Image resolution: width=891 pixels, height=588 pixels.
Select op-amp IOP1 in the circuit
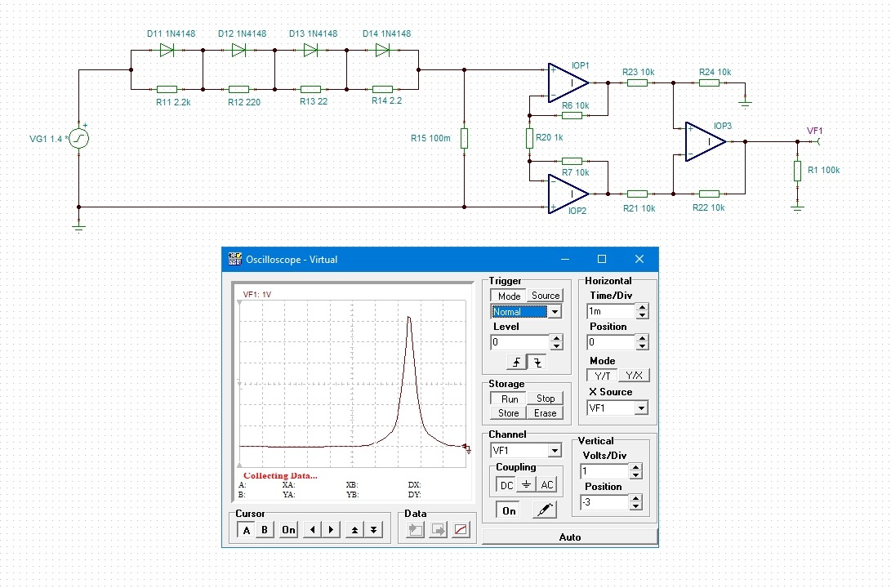click(568, 83)
